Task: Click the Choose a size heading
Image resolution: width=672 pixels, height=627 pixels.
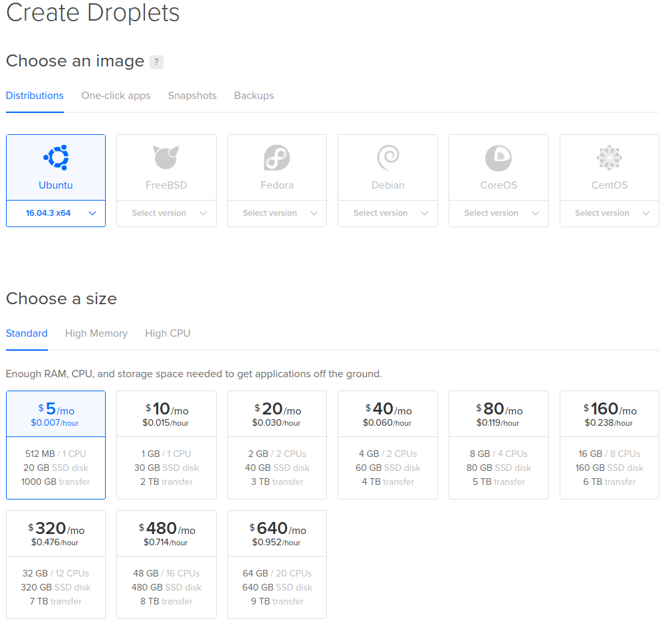Action: [61, 298]
